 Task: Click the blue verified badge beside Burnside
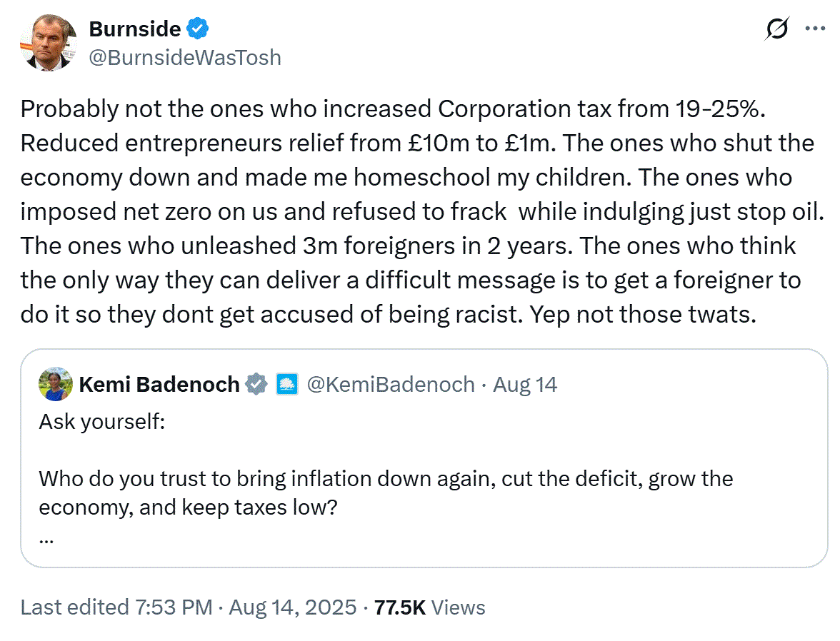click(199, 29)
